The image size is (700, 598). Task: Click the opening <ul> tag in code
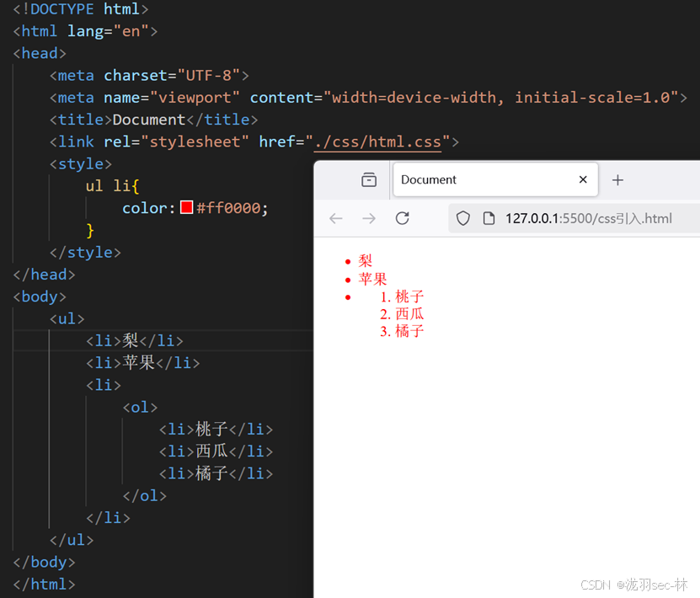click(67, 318)
